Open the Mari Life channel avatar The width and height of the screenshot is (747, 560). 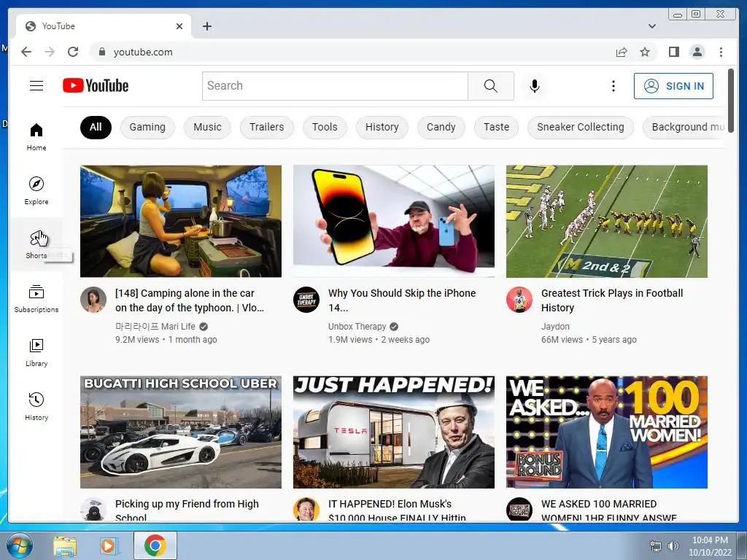[x=93, y=300]
